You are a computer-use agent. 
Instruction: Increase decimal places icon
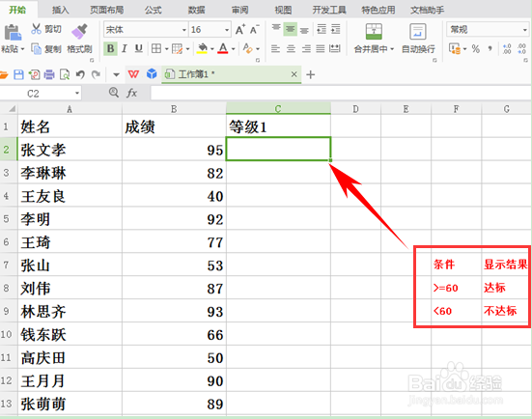(507, 49)
